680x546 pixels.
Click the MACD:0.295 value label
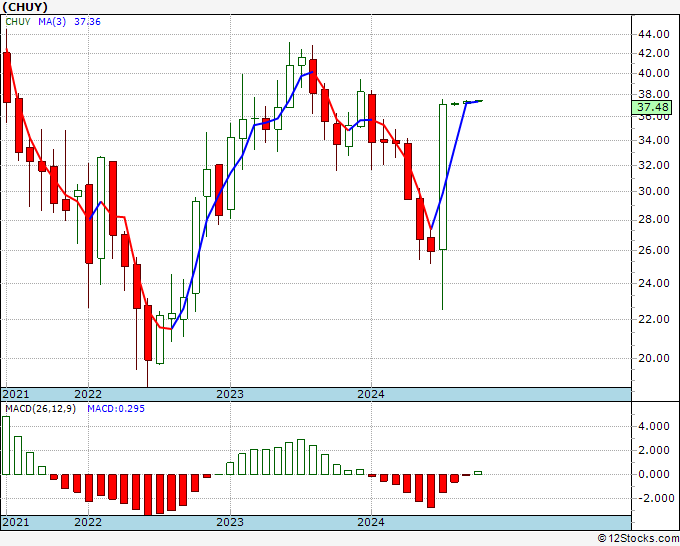pos(116,409)
